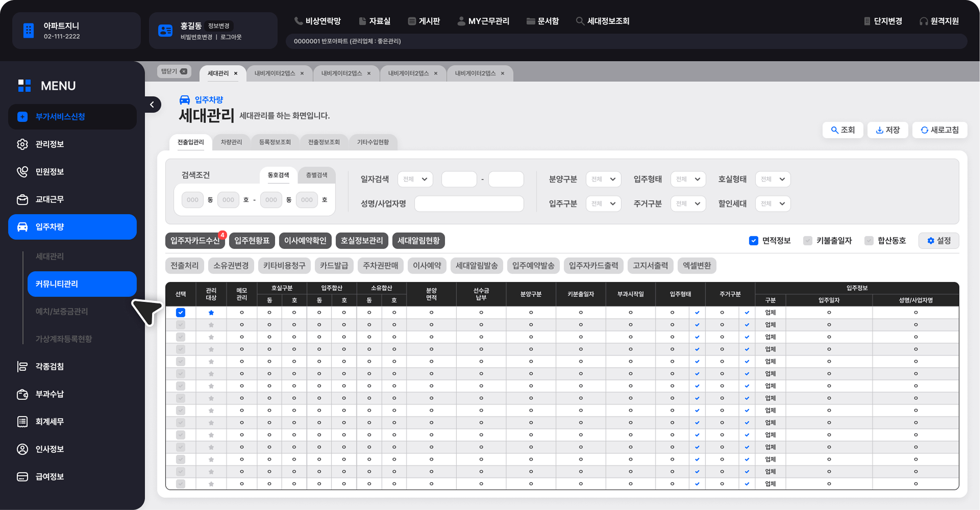
Task: Open 관리정보 gear icon in sidebar
Action: tap(22, 144)
